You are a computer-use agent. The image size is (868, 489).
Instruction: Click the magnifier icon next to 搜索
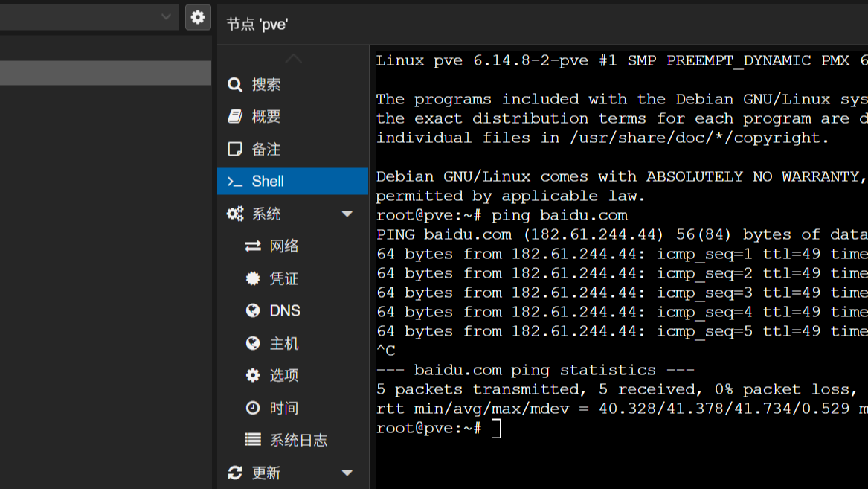coord(234,84)
